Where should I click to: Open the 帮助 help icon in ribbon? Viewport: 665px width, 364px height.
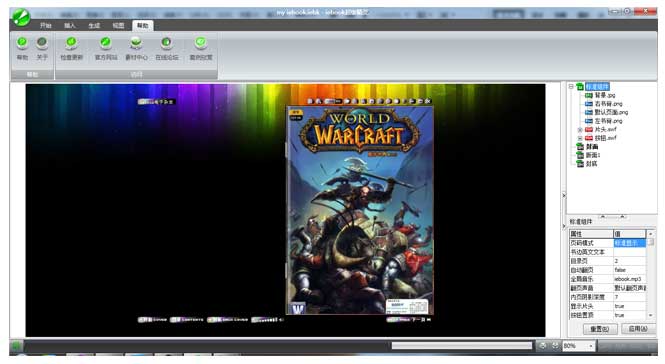tap(22, 48)
